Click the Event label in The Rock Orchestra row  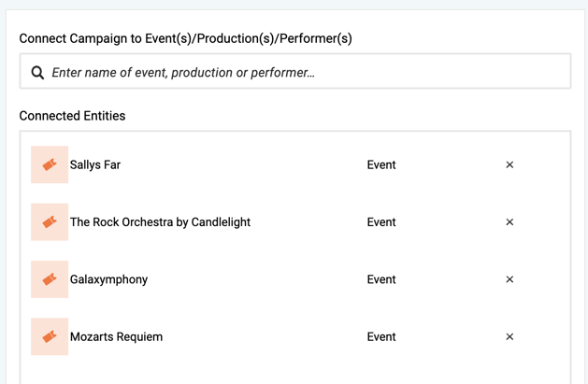click(381, 222)
